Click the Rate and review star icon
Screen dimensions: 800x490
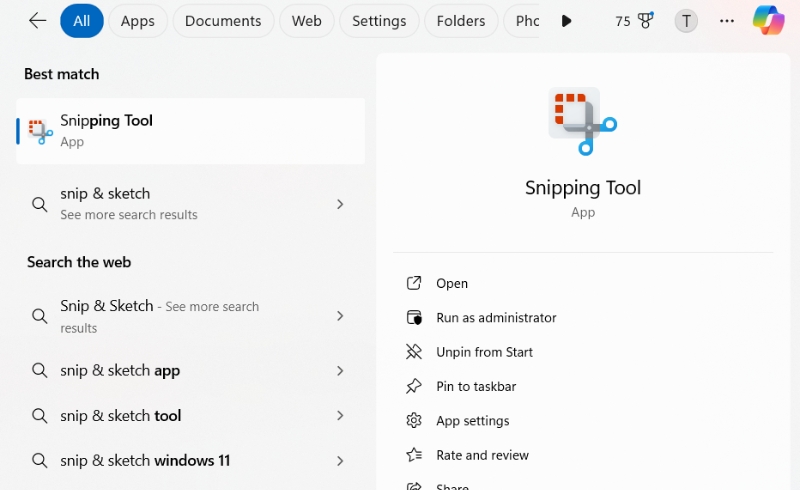point(414,454)
